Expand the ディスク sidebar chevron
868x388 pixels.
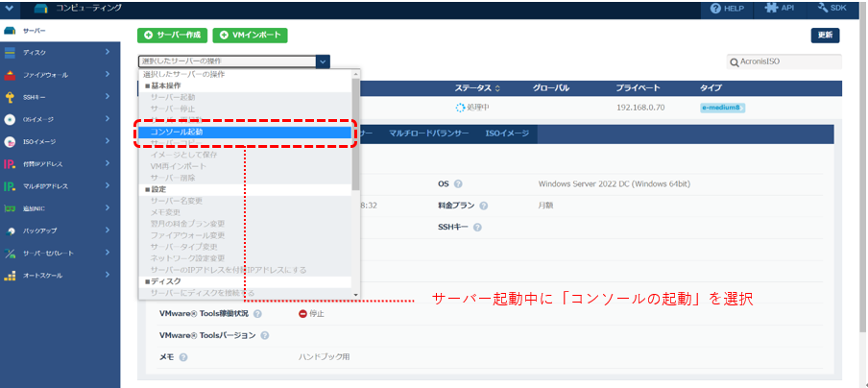[107, 52]
